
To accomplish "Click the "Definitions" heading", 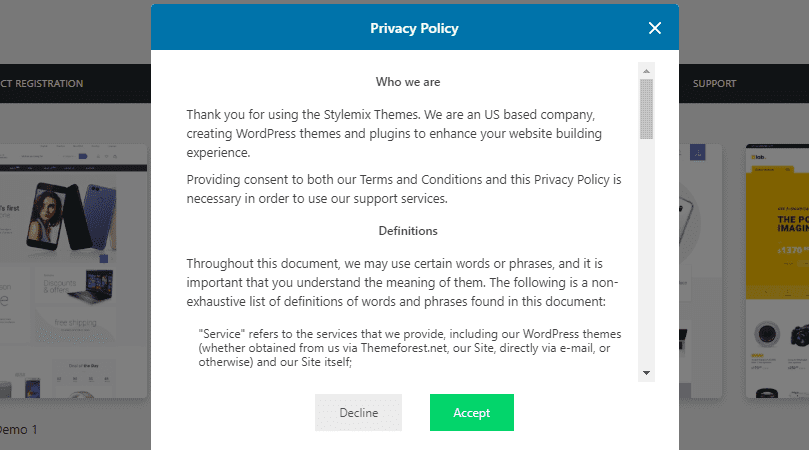I will click(x=408, y=231).
